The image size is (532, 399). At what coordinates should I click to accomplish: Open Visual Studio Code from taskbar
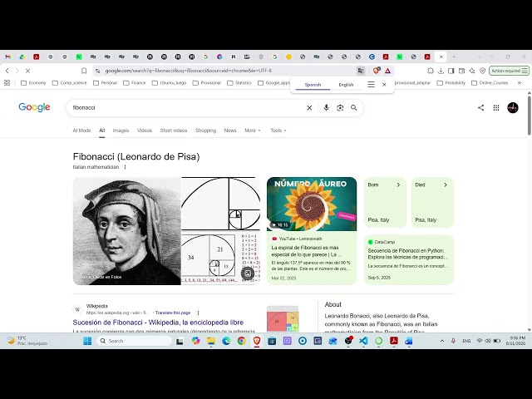click(x=363, y=341)
